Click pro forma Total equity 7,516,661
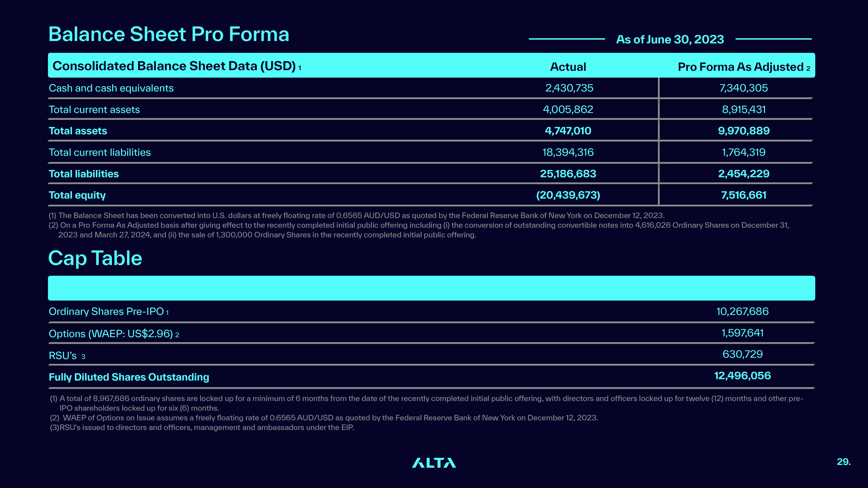The height and width of the screenshot is (488, 868). coord(744,195)
